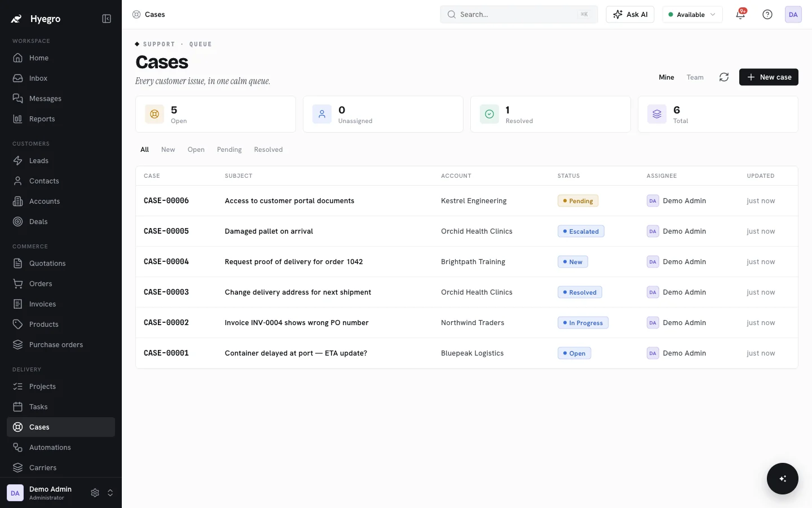The image size is (812, 508).
Task: Select the All filter tab
Action: pyautogui.click(x=144, y=150)
